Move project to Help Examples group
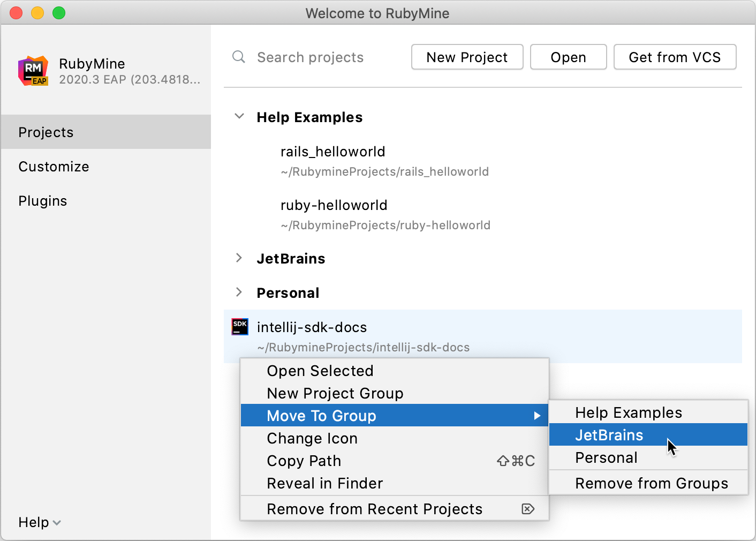This screenshot has height=541, width=756. click(x=648, y=412)
